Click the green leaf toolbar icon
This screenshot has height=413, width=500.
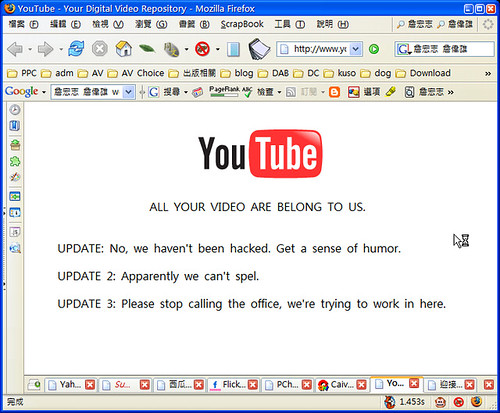147,49
